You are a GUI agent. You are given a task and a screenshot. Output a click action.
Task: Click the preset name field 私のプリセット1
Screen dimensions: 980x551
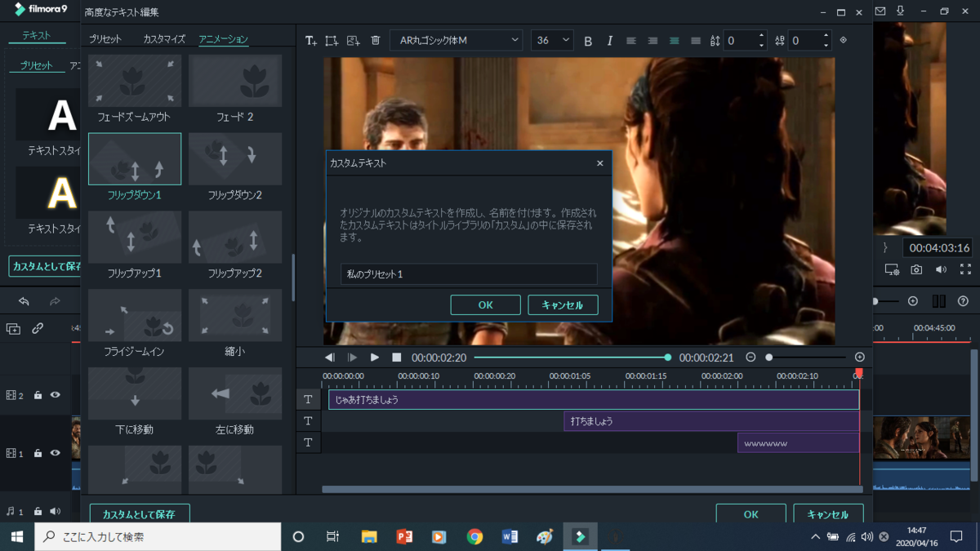pos(469,274)
